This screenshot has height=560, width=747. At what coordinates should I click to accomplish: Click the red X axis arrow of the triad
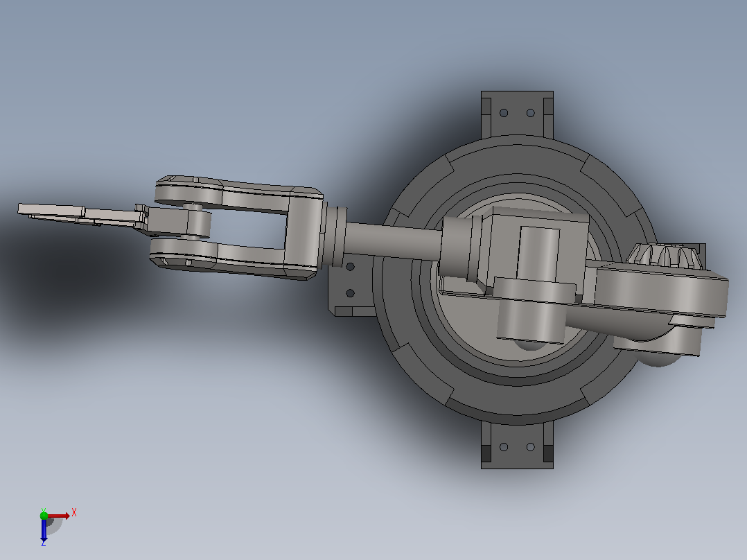(58, 516)
